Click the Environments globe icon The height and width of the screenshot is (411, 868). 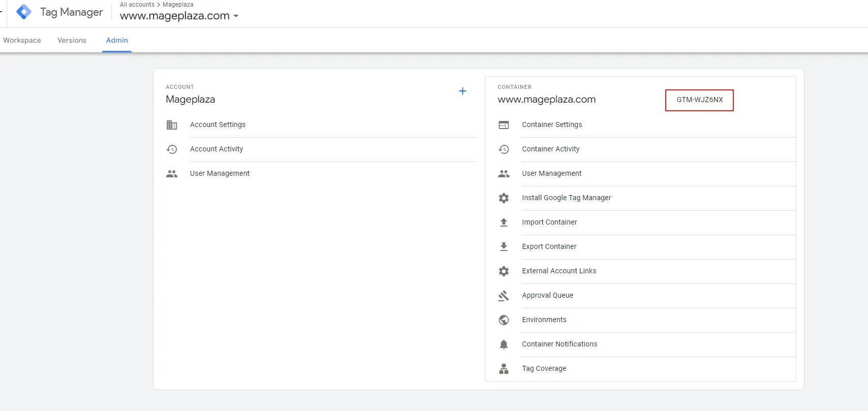tap(504, 320)
